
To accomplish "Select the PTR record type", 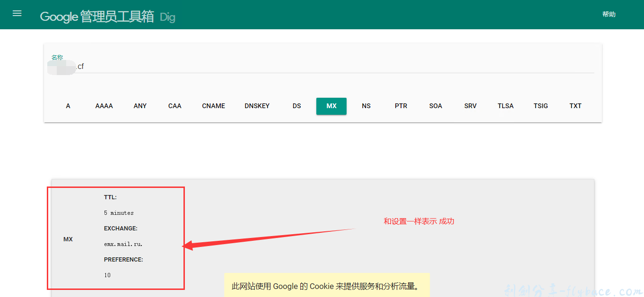I will coord(400,106).
